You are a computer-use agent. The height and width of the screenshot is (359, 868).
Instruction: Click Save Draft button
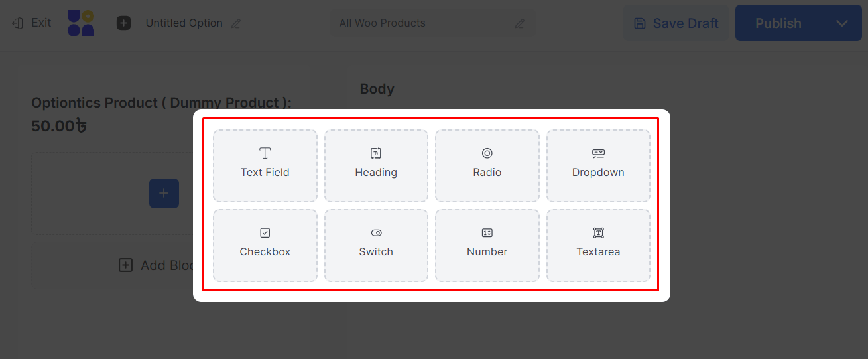[x=676, y=23]
